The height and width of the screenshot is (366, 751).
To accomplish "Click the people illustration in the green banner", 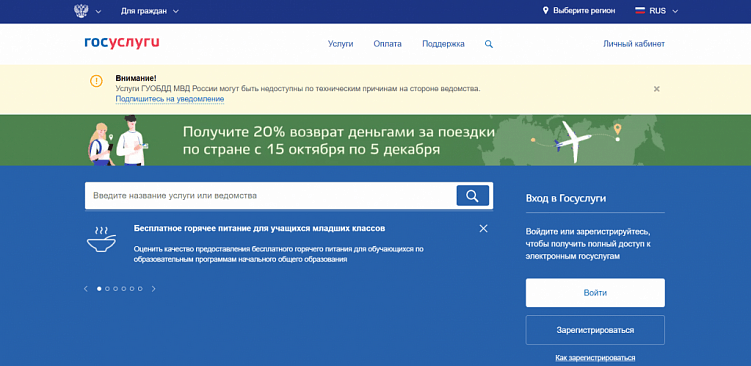I will pyautogui.click(x=119, y=141).
